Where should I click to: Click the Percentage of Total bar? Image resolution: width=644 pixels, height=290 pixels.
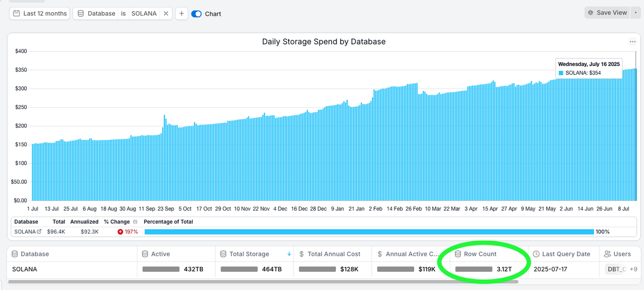(x=369, y=232)
